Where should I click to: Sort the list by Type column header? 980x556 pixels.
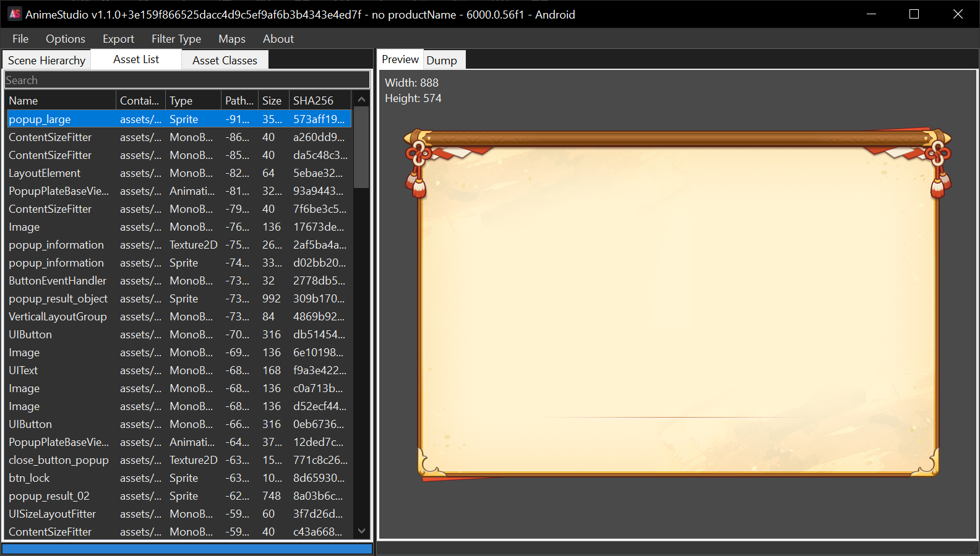[194, 100]
